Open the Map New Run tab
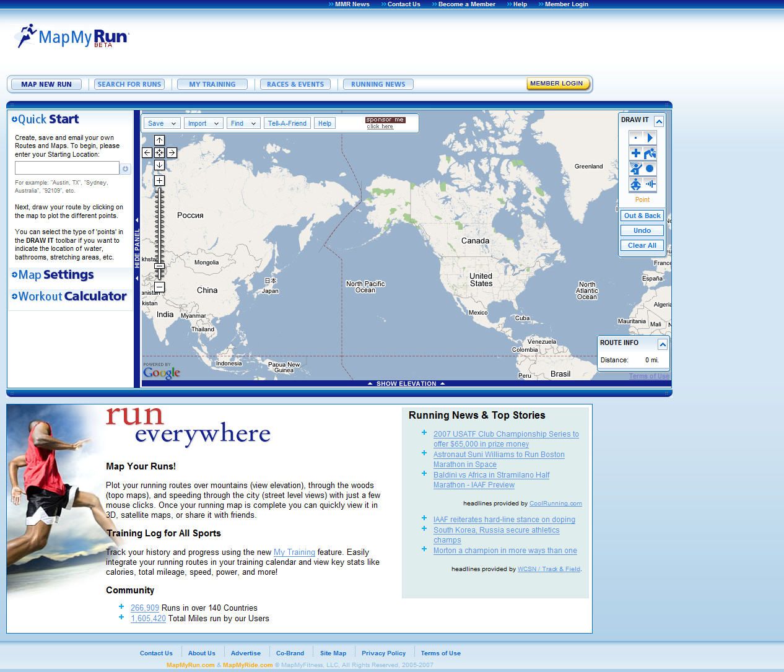The image size is (784, 672). tap(46, 84)
